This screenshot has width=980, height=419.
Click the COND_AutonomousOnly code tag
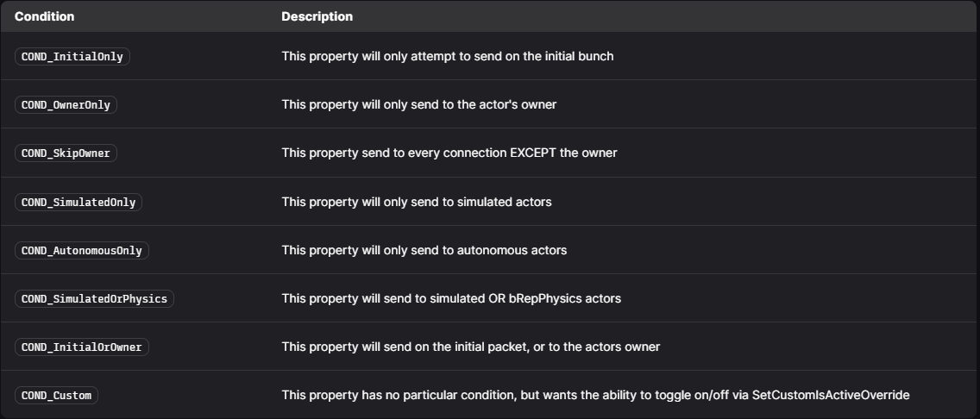(82, 250)
